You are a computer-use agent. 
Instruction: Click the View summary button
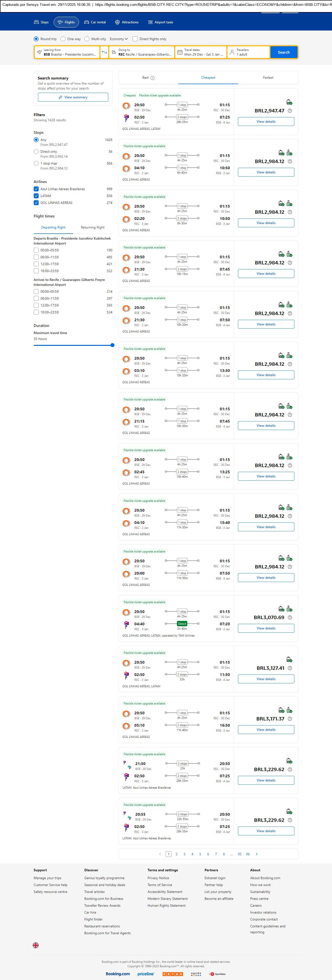73,97
